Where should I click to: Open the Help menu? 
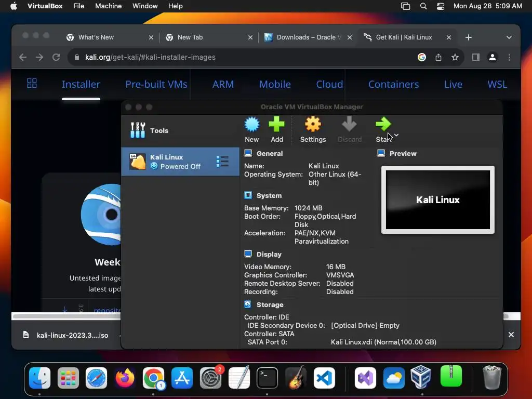click(x=176, y=6)
